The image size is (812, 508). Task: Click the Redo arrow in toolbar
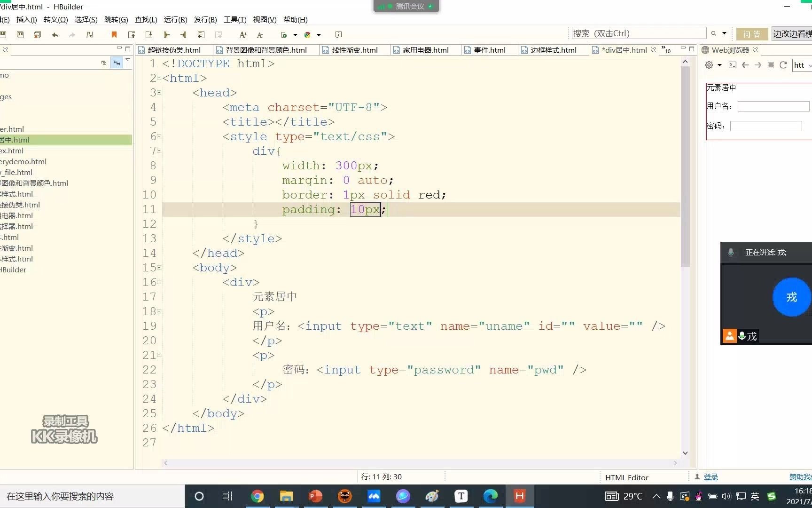click(x=72, y=35)
